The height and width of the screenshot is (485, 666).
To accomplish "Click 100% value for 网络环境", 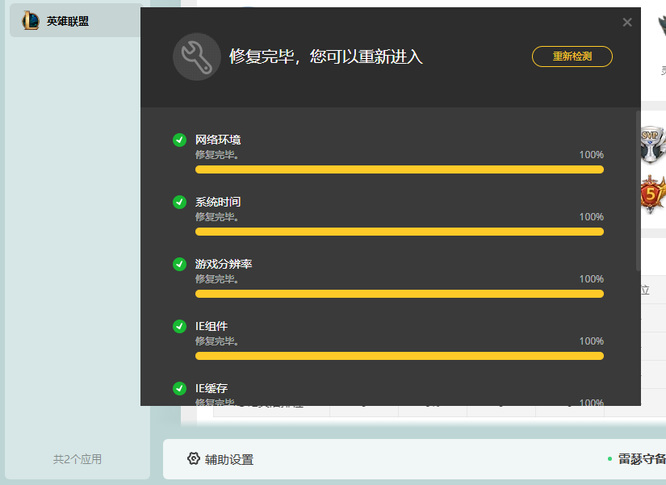I will tap(592, 155).
